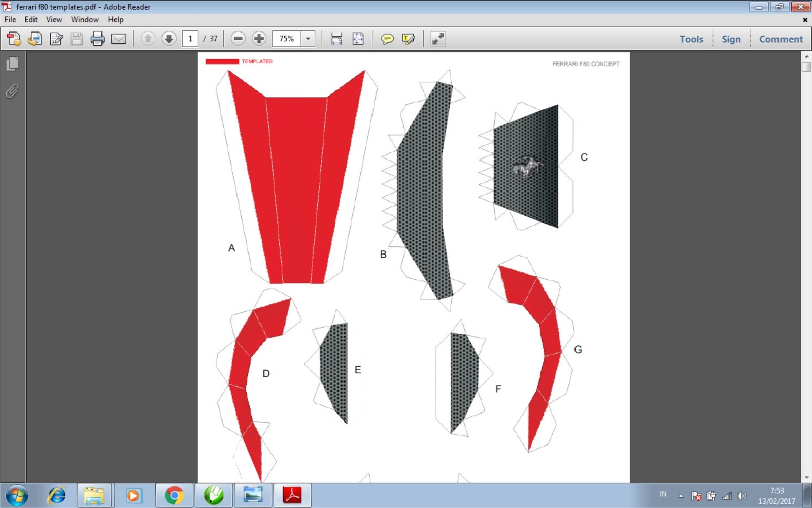Viewport: 812px width, 508px height.
Task: Open the Comment pane
Action: (781, 39)
